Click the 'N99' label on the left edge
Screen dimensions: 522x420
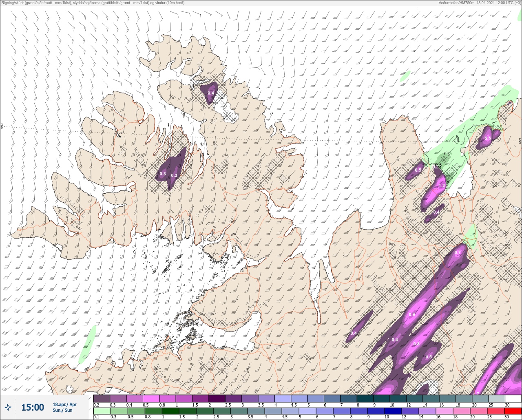click(x=2, y=127)
